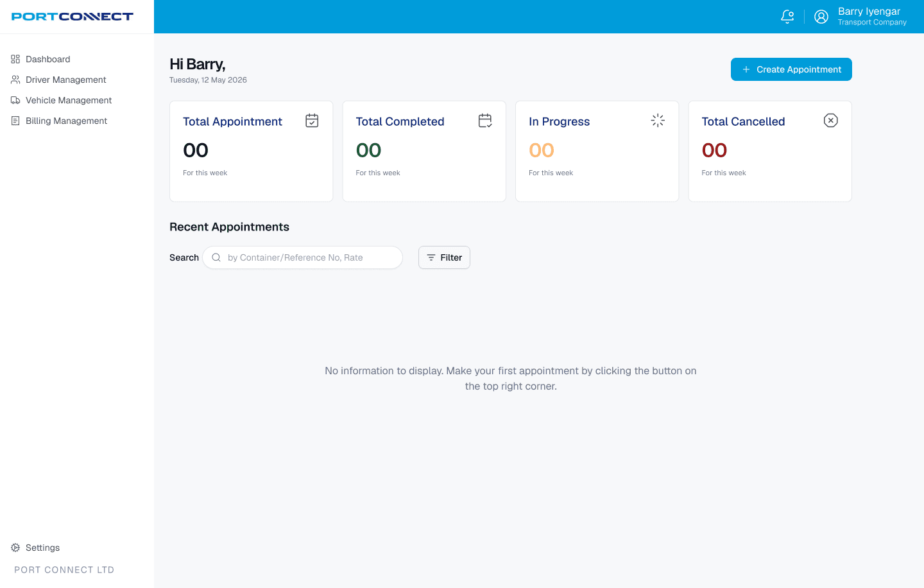Click the magnifier icon in search box
The width and height of the screenshot is (924, 588).
coord(216,257)
